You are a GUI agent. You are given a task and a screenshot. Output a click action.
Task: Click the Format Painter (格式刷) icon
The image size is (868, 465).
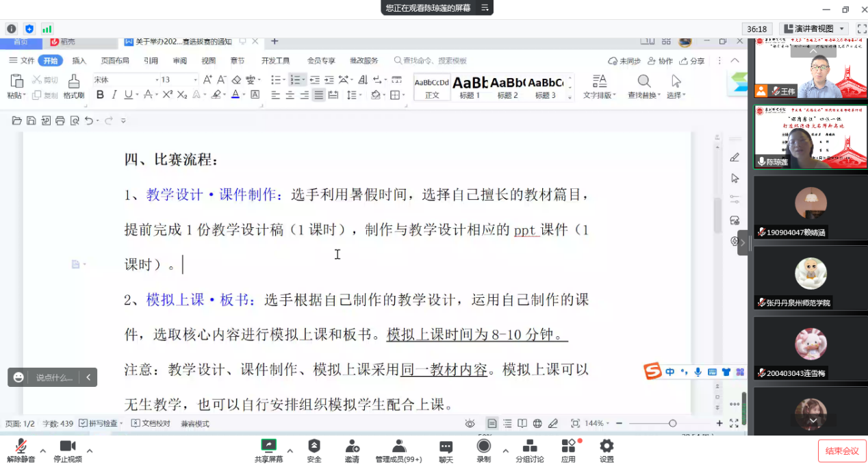click(x=73, y=81)
